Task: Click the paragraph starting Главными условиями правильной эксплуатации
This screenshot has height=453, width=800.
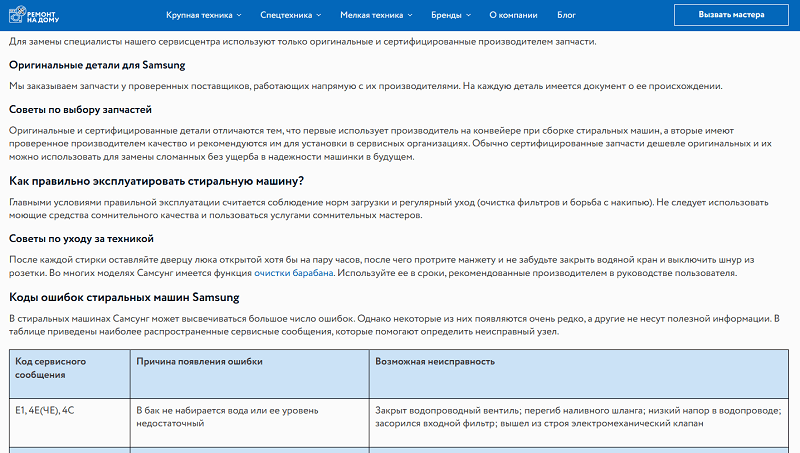Action: click(389, 209)
